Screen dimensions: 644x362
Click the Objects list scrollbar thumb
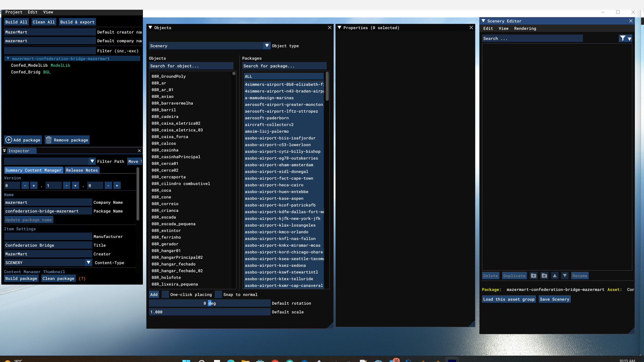pos(234,73)
